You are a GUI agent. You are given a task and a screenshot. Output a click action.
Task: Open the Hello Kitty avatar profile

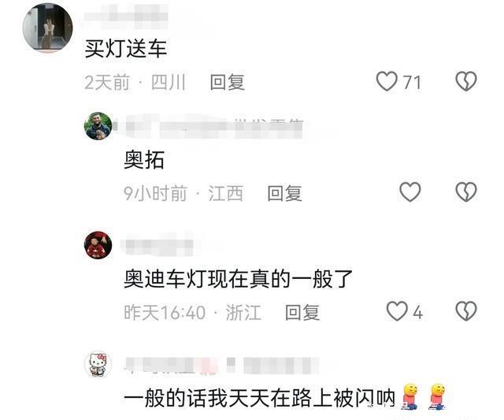[x=98, y=364]
